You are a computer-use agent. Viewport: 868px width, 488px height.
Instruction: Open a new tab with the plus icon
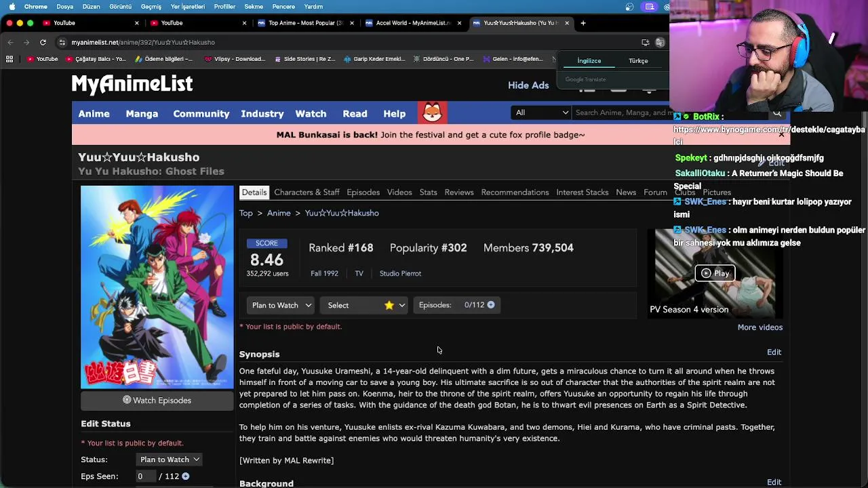point(583,23)
